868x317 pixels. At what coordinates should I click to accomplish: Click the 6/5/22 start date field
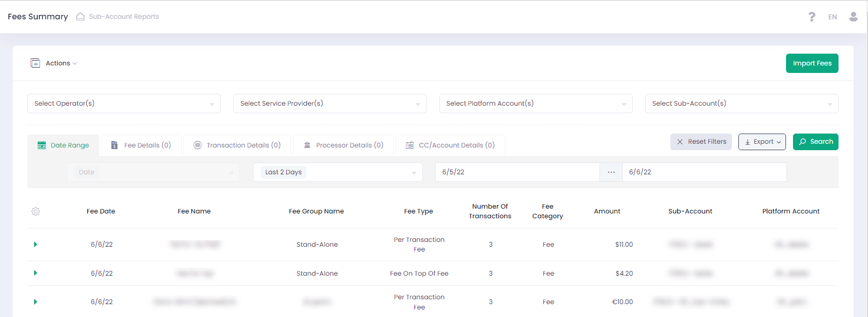[x=517, y=172]
